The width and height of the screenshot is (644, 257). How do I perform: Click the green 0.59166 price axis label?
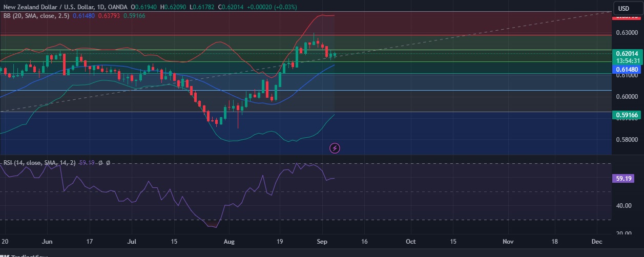(627, 115)
